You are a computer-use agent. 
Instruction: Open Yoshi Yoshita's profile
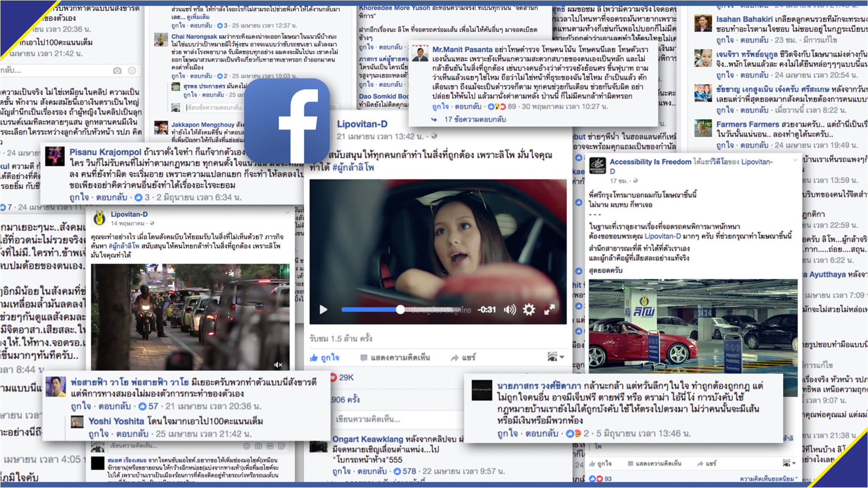point(116,421)
